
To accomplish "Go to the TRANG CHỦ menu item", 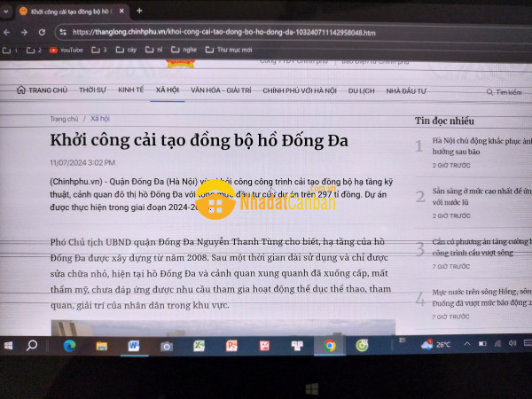I will [x=43, y=90].
